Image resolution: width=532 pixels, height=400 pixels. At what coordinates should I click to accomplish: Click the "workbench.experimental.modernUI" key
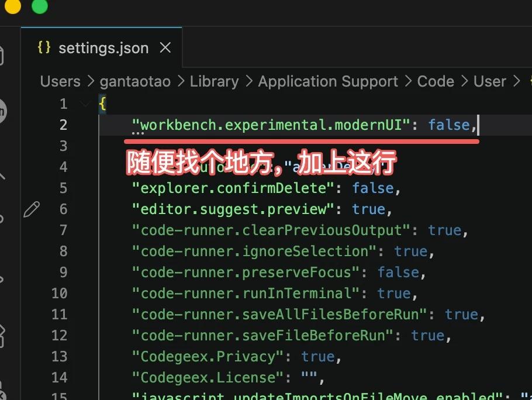point(271,125)
